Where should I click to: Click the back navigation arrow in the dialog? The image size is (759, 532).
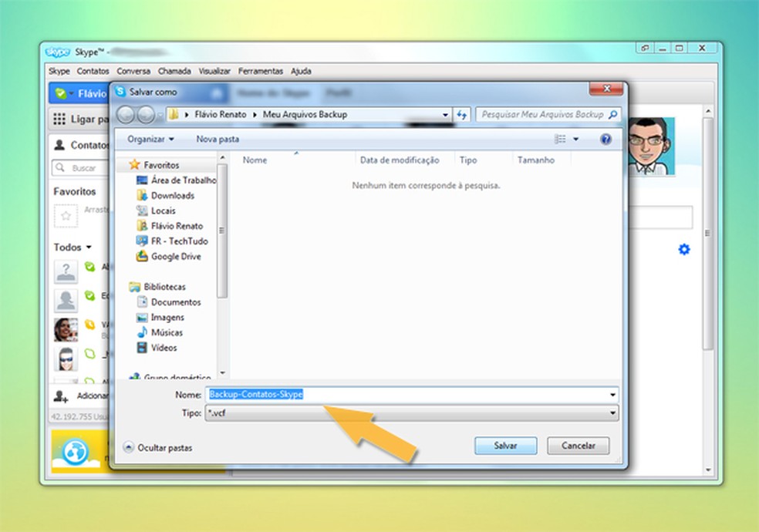pos(126,115)
